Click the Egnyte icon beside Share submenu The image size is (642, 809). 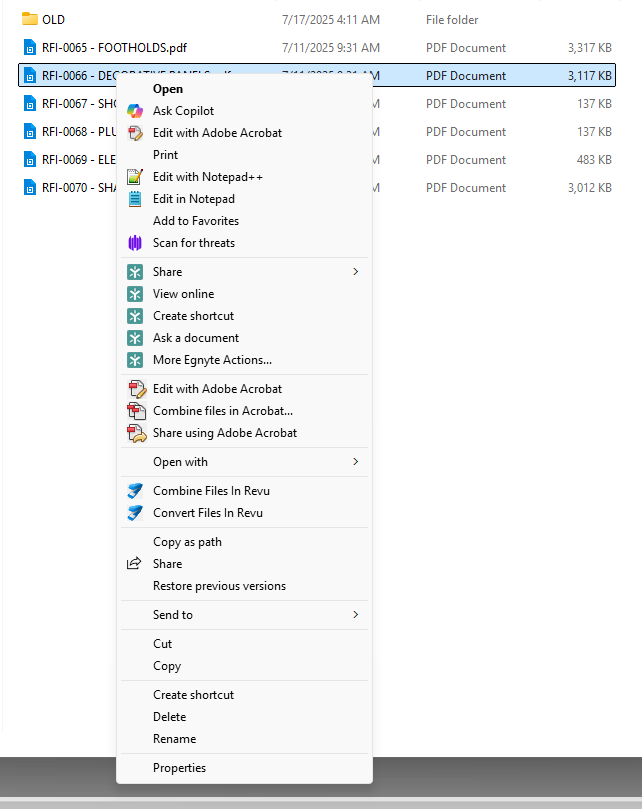point(135,272)
